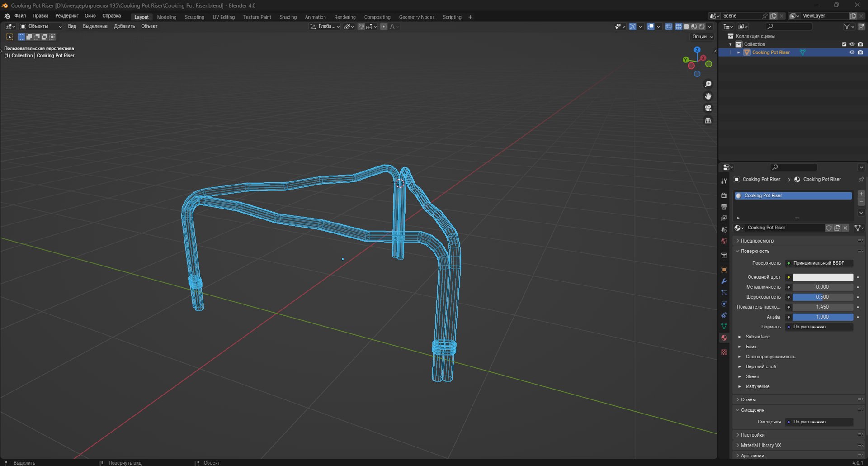Screen dimensions: 868x466
Task: Click the Основной цвет white swatch
Action: (822, 277)
